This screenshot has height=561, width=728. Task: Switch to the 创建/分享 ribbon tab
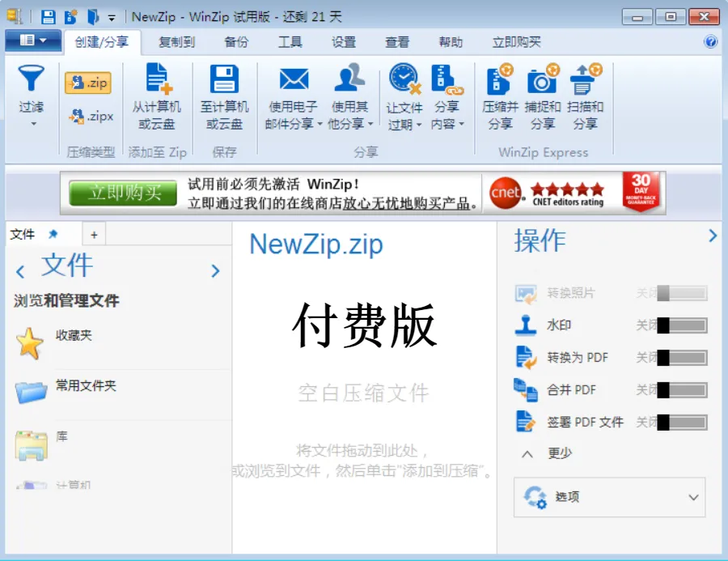tap(102, 42)
